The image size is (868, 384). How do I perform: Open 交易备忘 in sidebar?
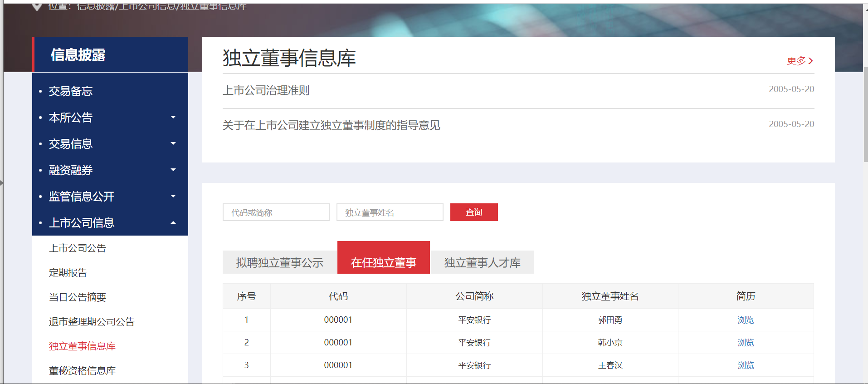click(x=71, y=91)
